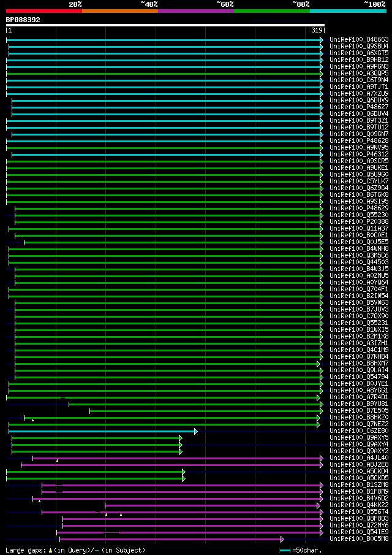The image size is (392, 555).
Task: Click the cyan 50char scale bar
Action: pos(285,550)
